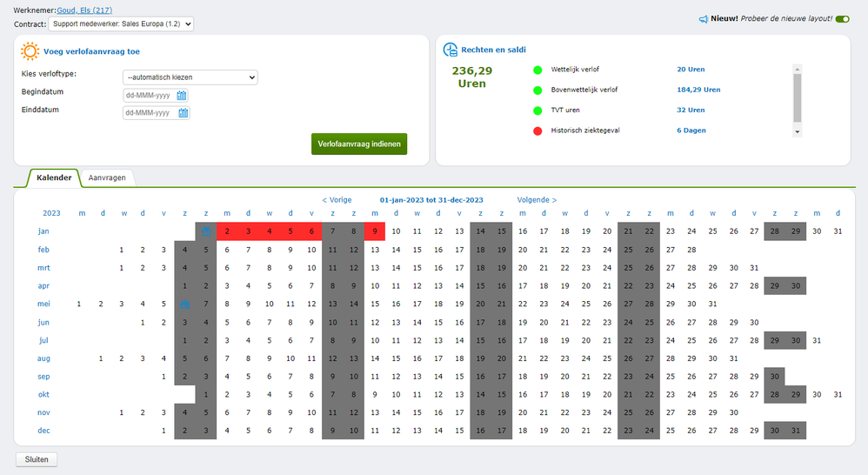
Task: Toggle the new layout switch
Action: click(x=842, y=18)
